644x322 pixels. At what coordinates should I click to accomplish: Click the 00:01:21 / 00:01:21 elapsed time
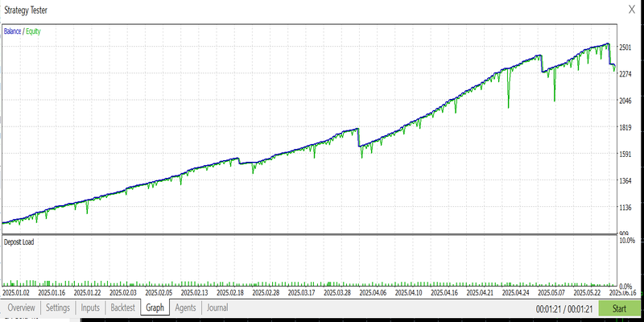[x=564, y=309]
